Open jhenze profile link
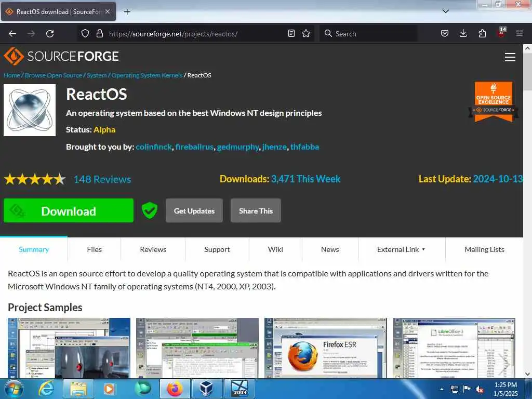Screen dimensions: 532x399 pyautogui.click(x=274, y=147)
